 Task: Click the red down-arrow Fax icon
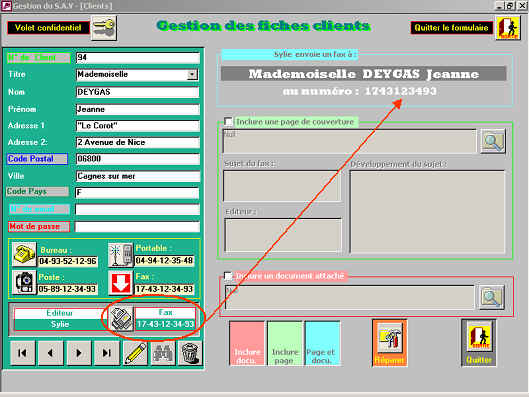pos(121,283)
